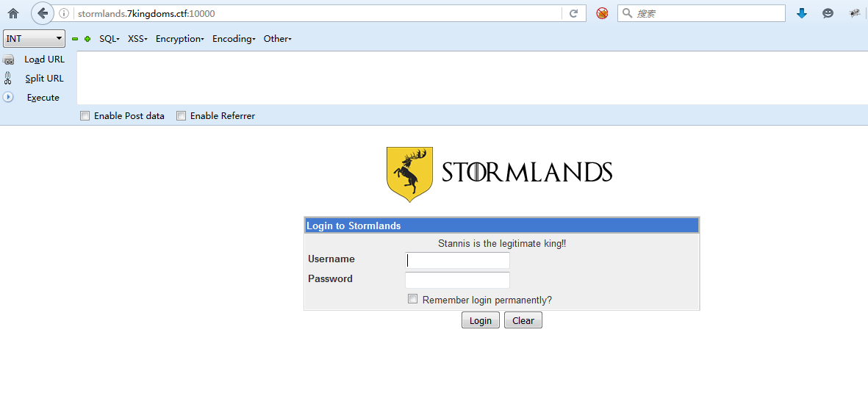
Task: Click the Execute play icon
Action: 8,97
